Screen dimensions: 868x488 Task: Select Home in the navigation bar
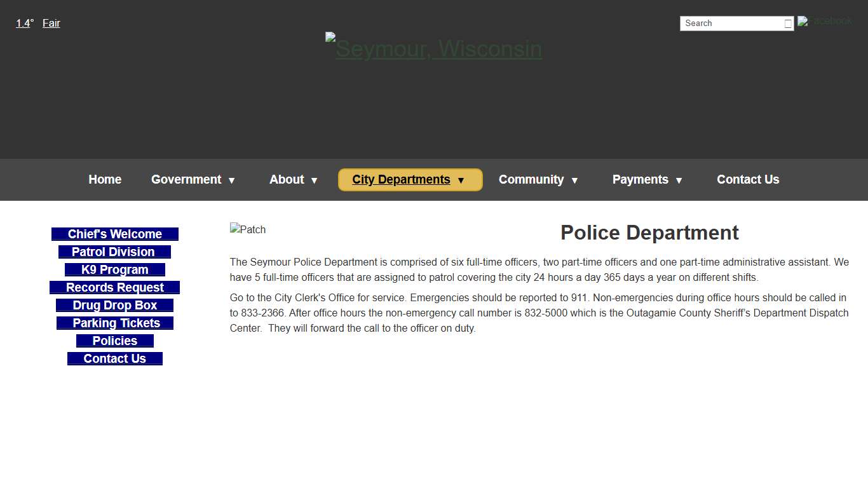coord(105,180)
